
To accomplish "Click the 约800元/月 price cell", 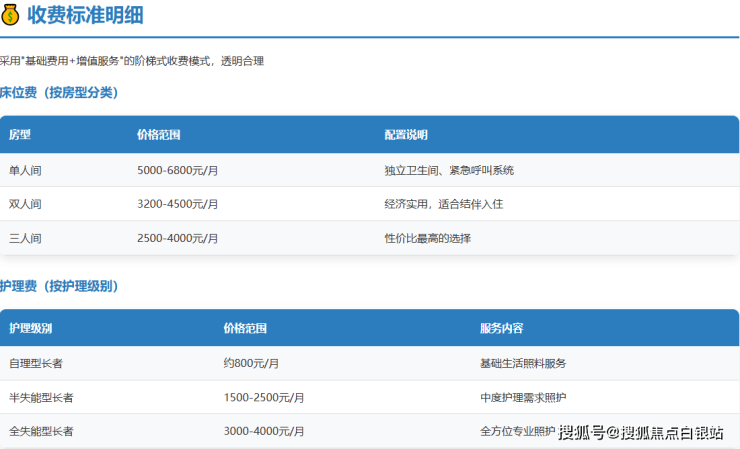I will tap(251, 363).
